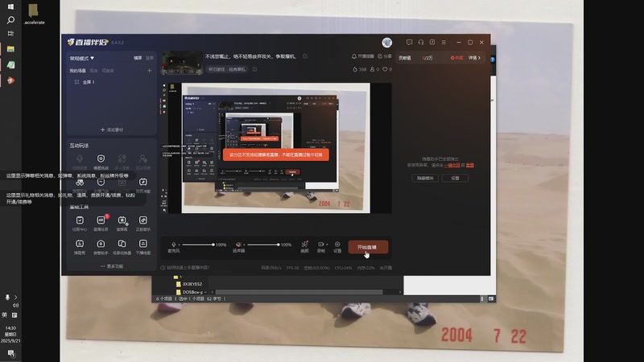Open the star-task tool with the red badge
Viewport: 644px width, 362px height.
(x=101, y=224)
